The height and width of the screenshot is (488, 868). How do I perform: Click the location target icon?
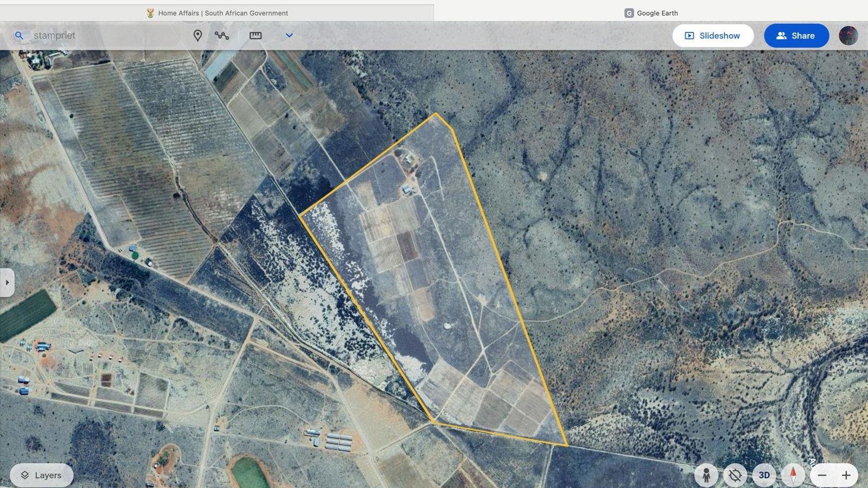point(735,476)
